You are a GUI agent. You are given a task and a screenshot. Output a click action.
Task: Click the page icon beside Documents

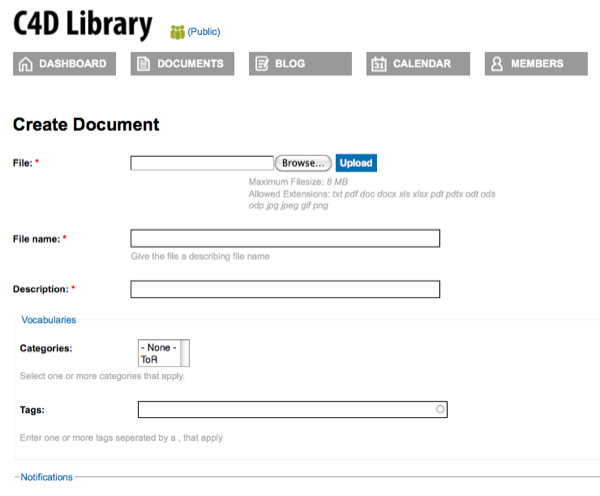coord(143,64)
